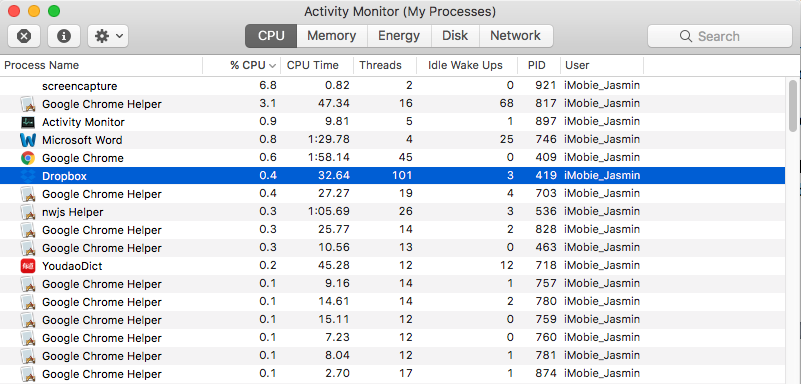The height and width of the screenshot is (384, 801).
Task: Click icon of Chrome Helper with PID 759
Action: click(x=28, y=320)
